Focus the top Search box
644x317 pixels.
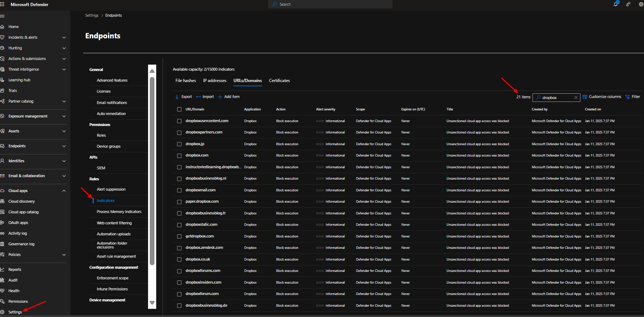pos(330,4)
